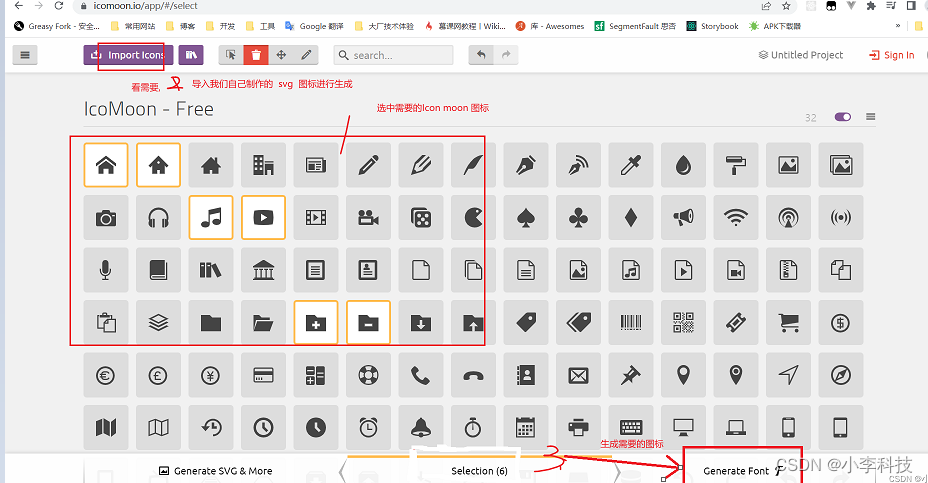Open the icon library button
The image size is (928, 483).
190,56
